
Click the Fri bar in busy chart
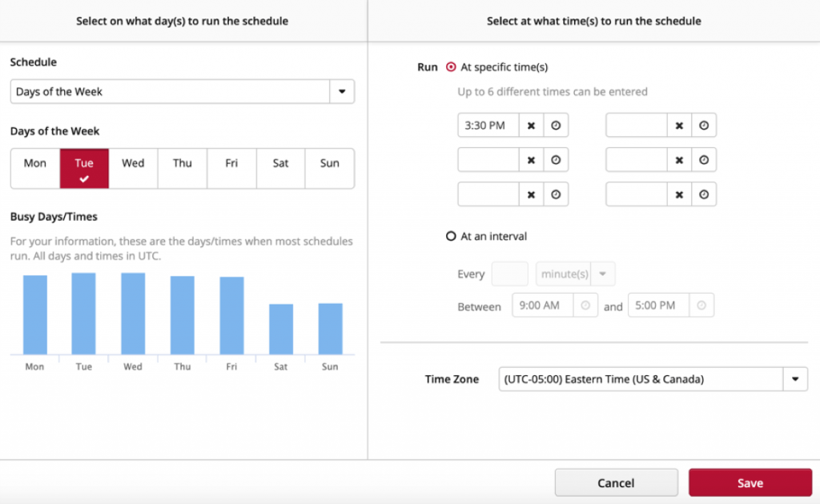tap(231, 316)
